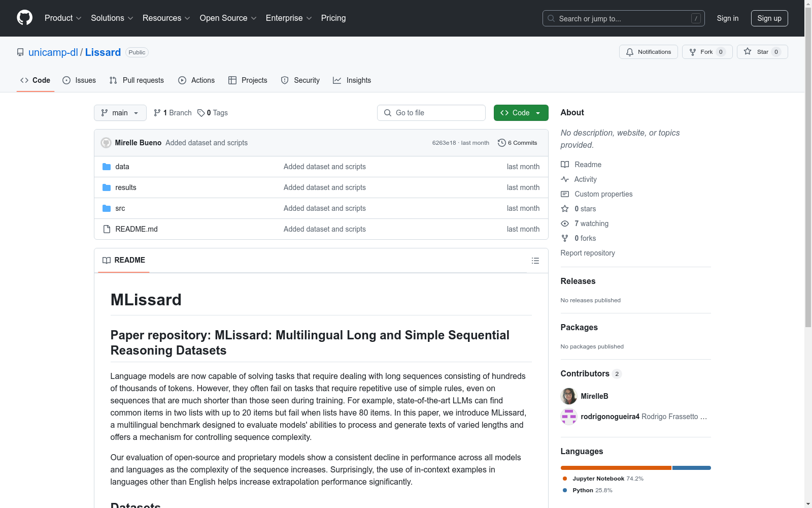The image size is (812, 508).
Task: Switch to the Security tab
Action: click(x=300, y=80)
